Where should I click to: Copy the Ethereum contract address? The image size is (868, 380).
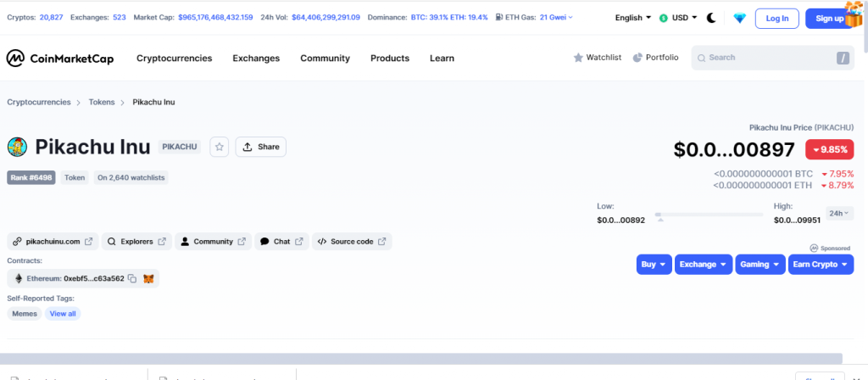(x=131, y=278)
